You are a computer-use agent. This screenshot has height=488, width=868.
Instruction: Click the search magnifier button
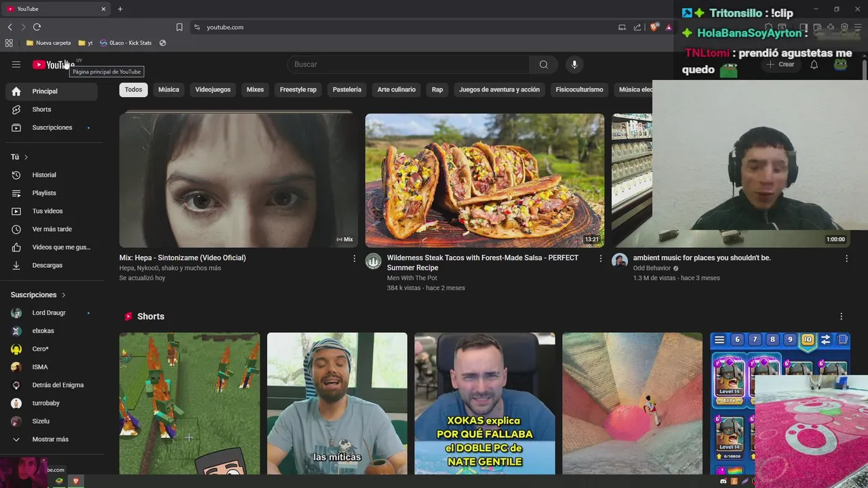(x=544, y=64)
